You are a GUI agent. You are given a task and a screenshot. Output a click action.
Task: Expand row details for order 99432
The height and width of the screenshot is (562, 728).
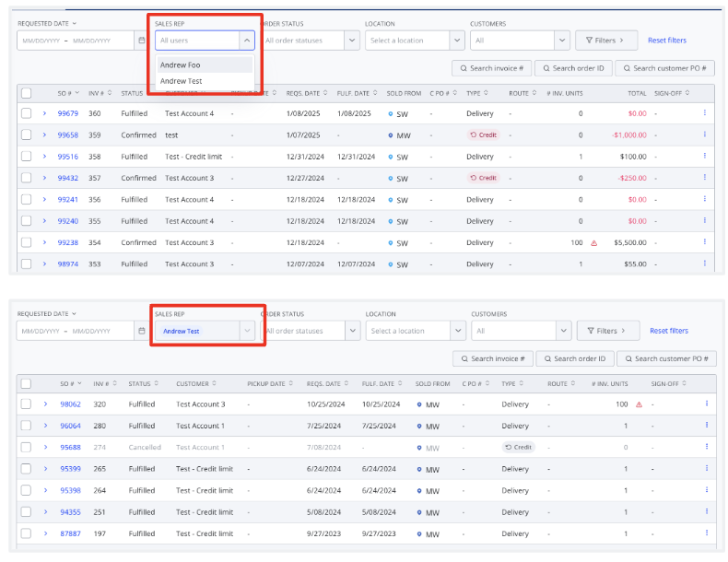pos(44,178)
